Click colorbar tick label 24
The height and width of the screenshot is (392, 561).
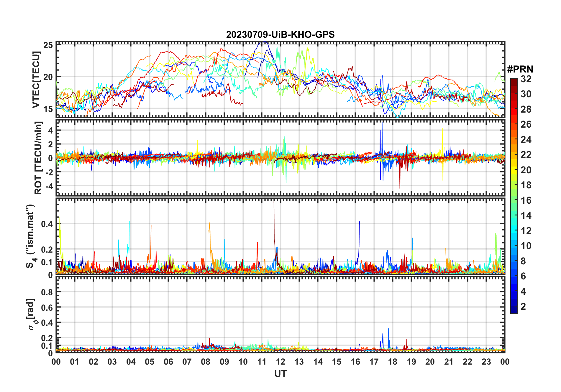click(x=526, y=140)
